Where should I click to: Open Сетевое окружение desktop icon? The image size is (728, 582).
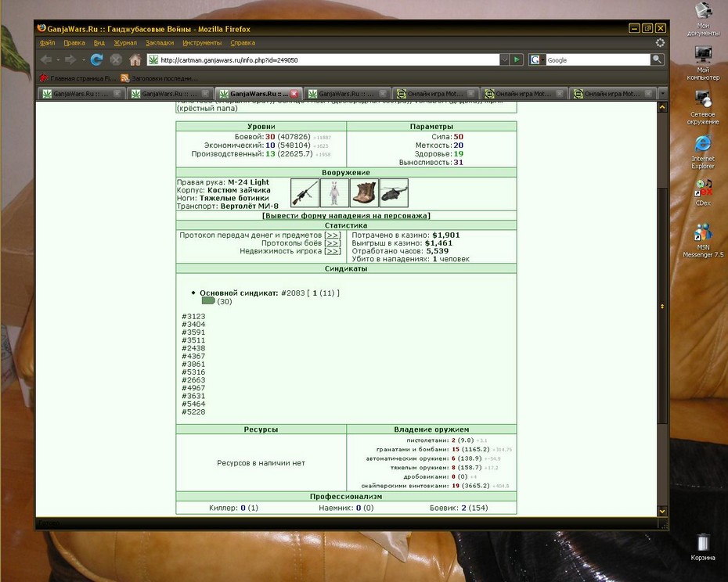tap(703, 107)
